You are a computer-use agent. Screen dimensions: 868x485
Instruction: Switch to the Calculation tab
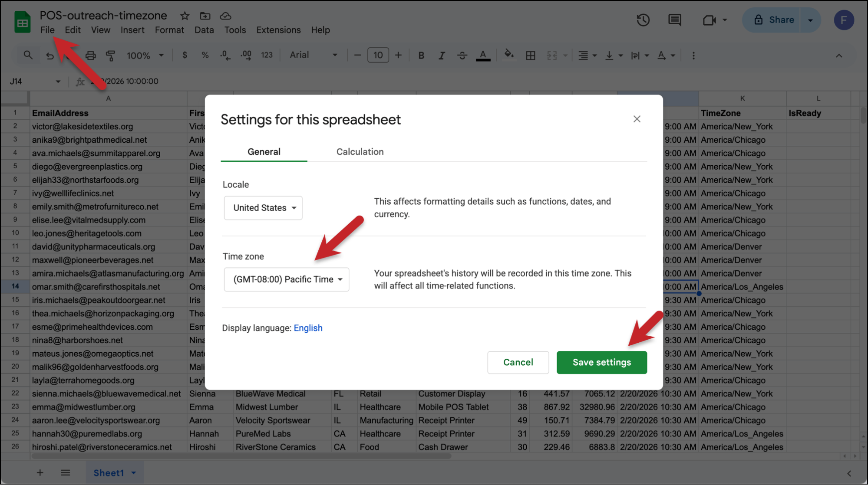(x=360, y=152)
